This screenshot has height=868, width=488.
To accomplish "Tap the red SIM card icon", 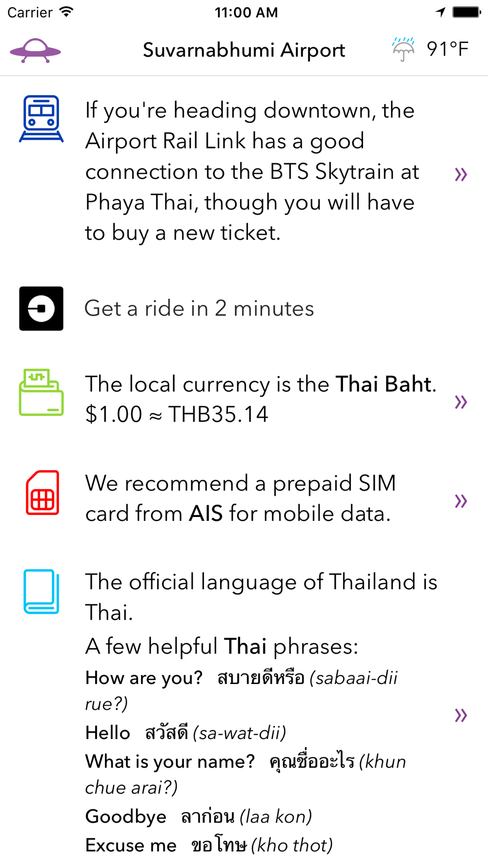I will click(x=42, y=493).
